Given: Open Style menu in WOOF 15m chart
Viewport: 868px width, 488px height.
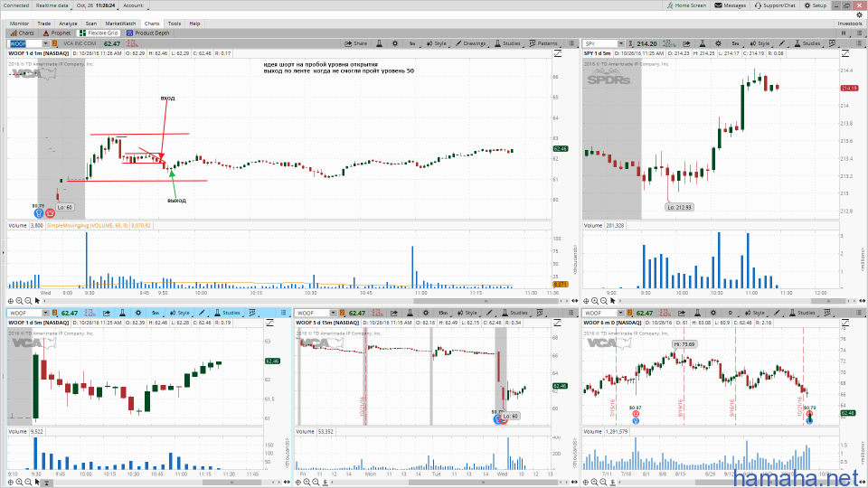Looking at the screenshot, I should [x=467, y=313].
